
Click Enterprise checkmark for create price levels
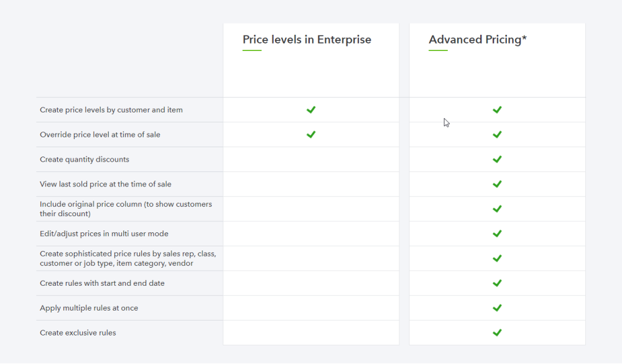(311, 110)
